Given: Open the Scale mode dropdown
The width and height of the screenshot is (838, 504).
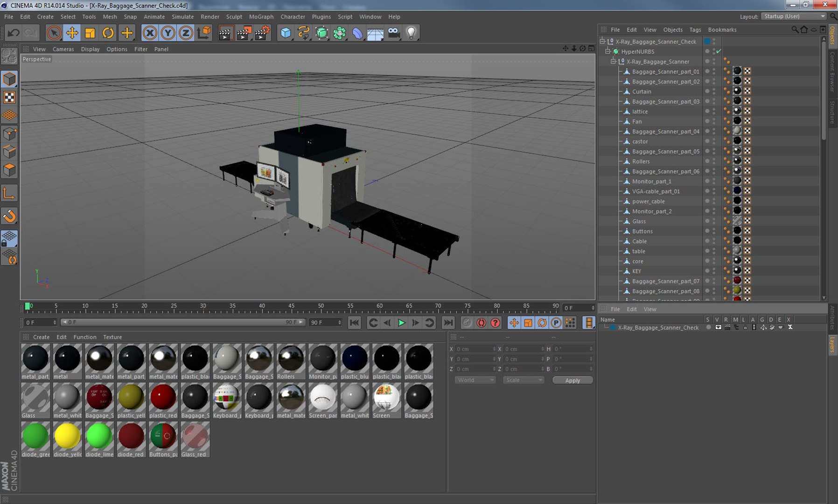Looking at the screenshot, I should tap(524, 380).
